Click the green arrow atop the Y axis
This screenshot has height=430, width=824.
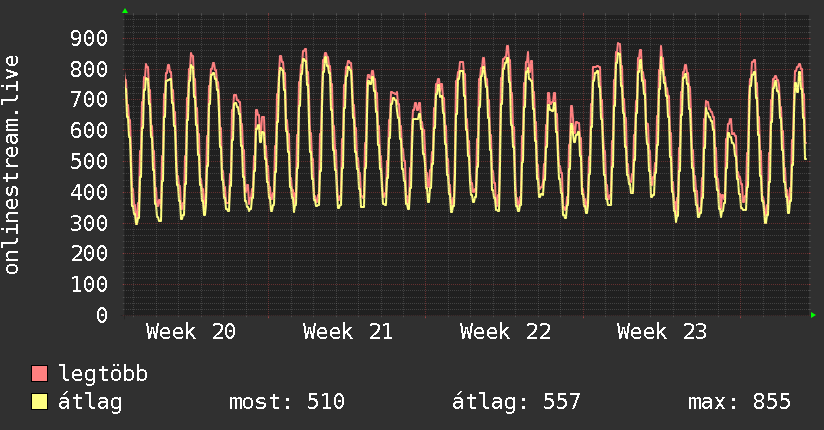tap(125, 11)
